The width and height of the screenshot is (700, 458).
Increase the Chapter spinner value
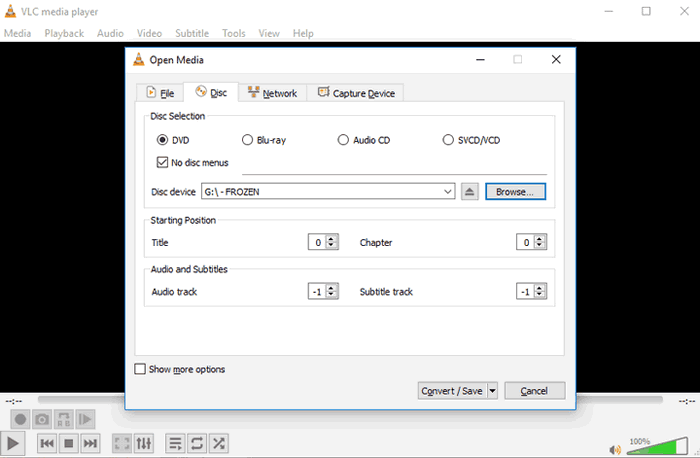point(539,239)
